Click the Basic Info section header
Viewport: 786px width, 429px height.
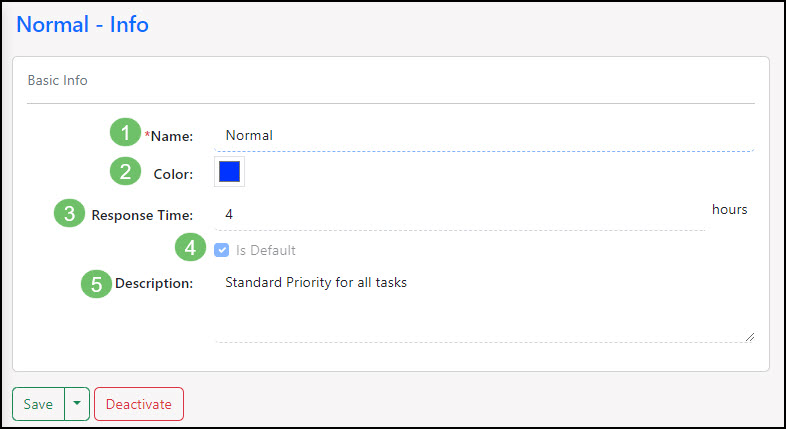(57, 80)
